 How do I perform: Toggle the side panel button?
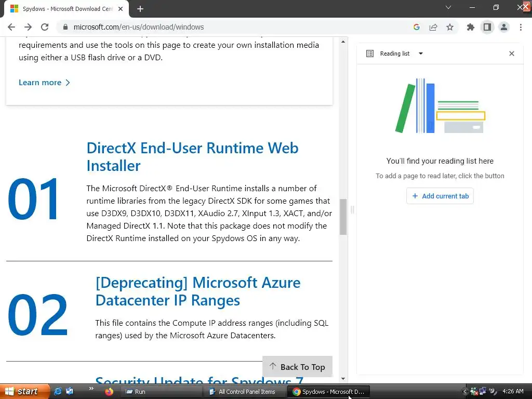pos(487,27)
